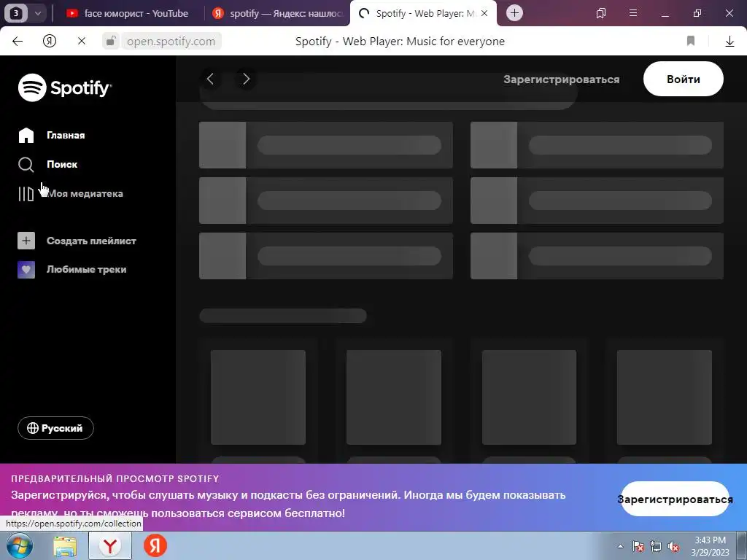Close the Spotify Web Player tab
This screenshot has height=560, width=747.
pyautogui.click(x=484, y=13)
